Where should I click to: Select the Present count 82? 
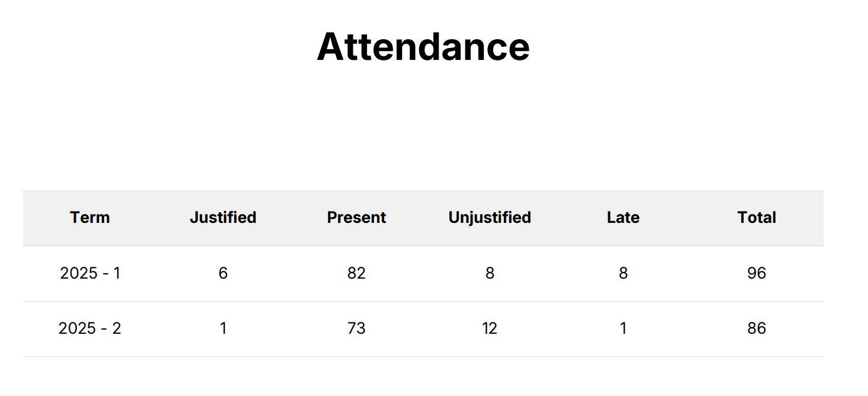tap(356, 273)
